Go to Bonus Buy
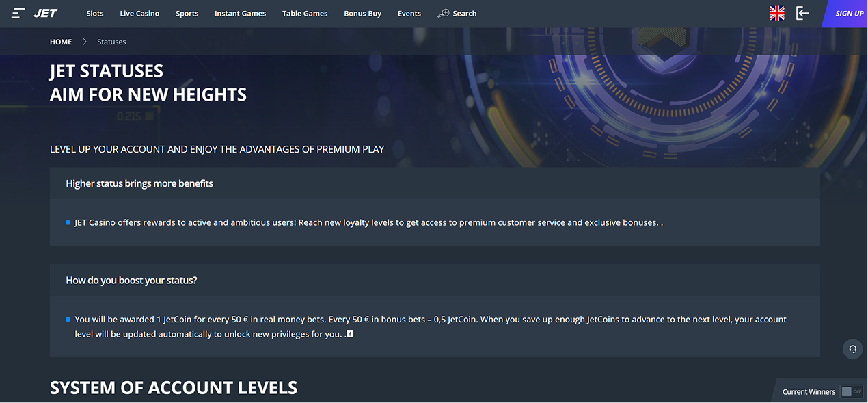868x403 pixels. coord(362,14)
